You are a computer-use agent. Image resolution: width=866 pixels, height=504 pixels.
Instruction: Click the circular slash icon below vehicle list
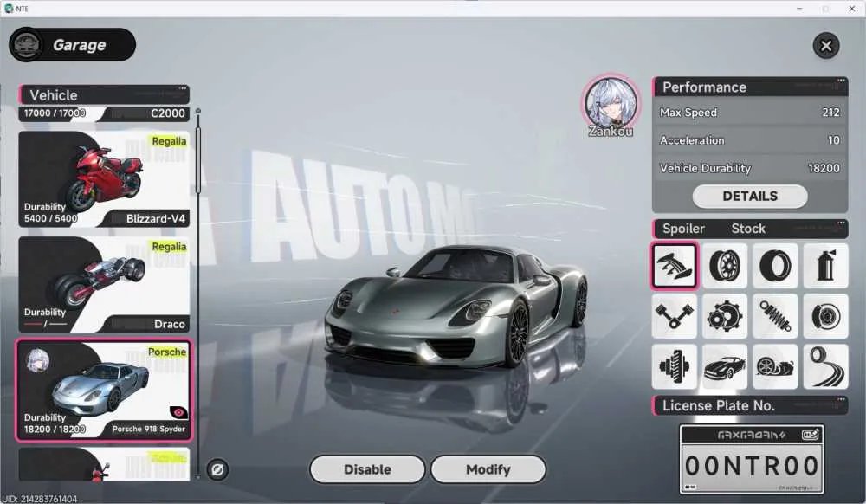[217, 469]
